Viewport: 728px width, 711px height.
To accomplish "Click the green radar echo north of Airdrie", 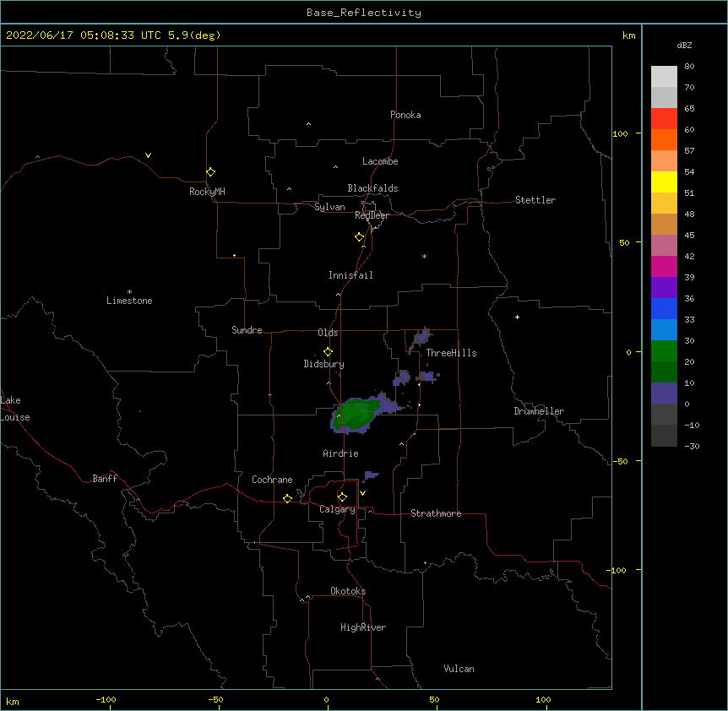I will 356,413.
